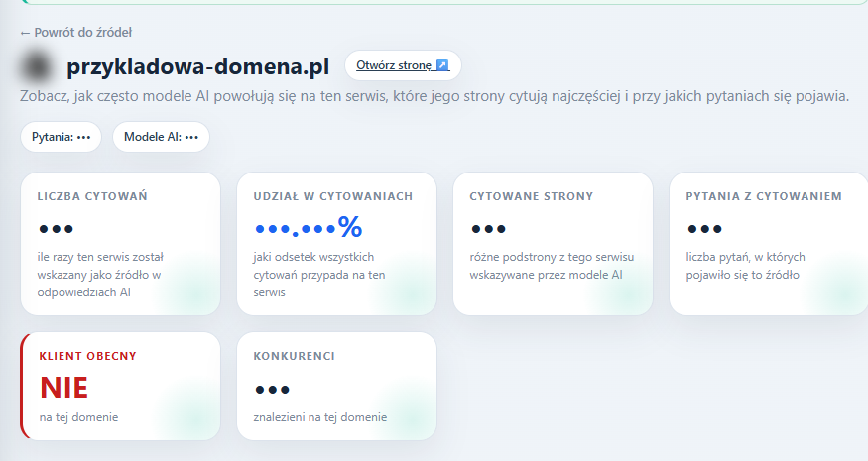Click the 'Konkurenci' card title

coord(294,356)
